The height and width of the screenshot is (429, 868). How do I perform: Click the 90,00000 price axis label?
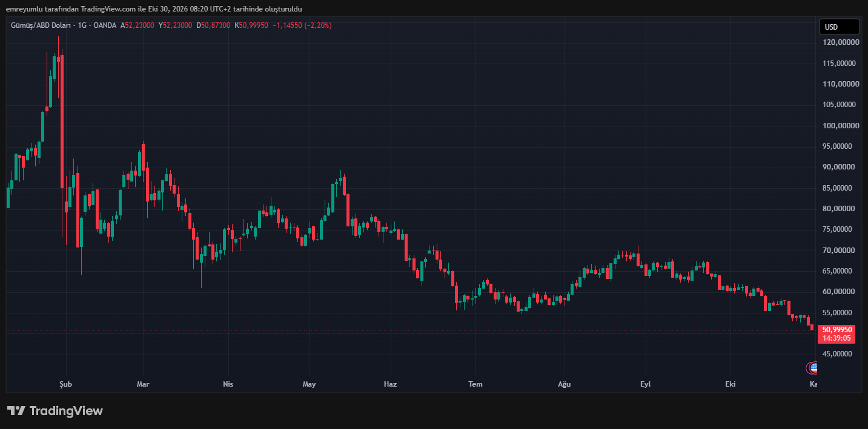click(x=838, y=167)
